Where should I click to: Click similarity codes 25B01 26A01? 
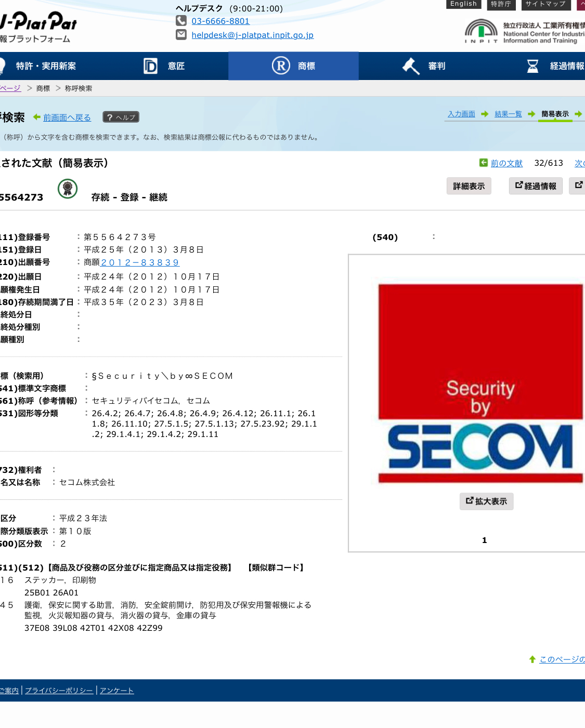click(x=51, y=592)
